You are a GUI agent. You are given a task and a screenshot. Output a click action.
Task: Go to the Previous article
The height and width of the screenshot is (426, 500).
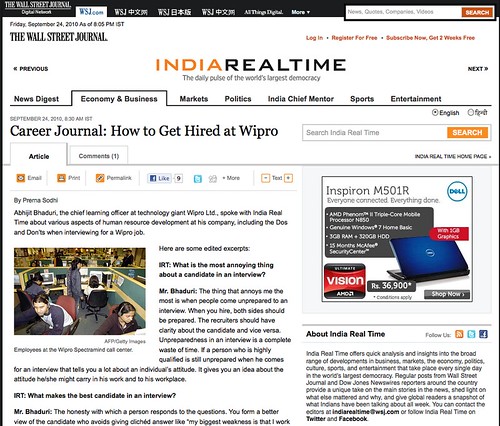click(31, 69)
